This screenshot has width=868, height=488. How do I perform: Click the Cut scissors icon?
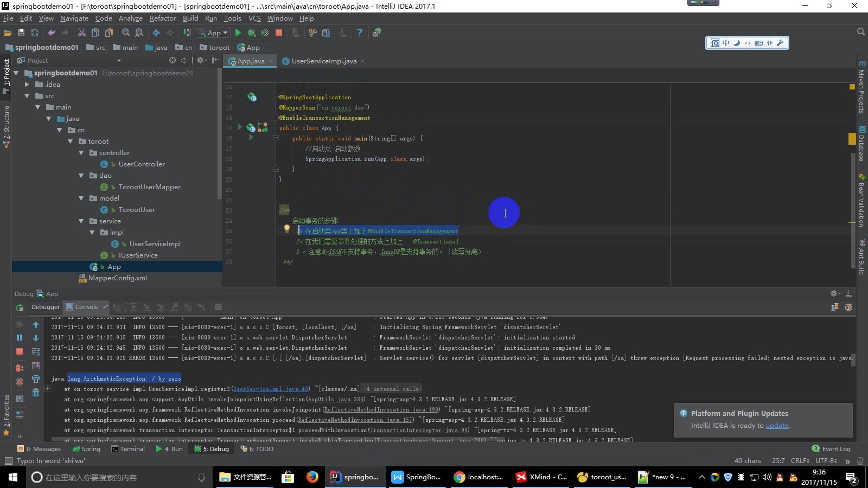(x=82, y=33)
